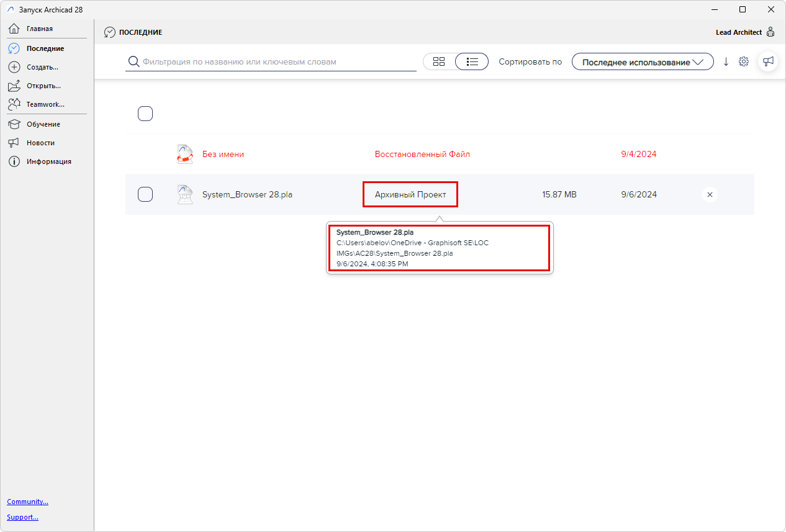This screenshot has height=532, width=786.
Task: Open the Информация section
Action: tap(48, 161)
